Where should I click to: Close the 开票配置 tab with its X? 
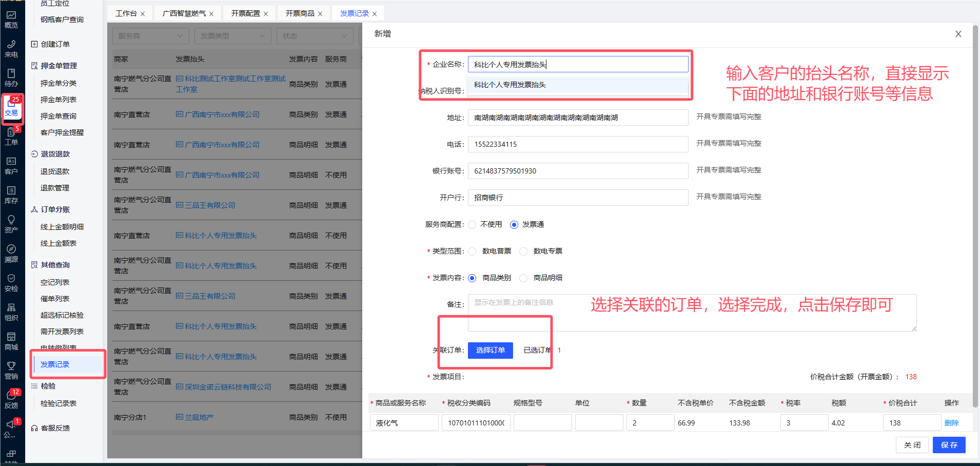pos(266,14)
